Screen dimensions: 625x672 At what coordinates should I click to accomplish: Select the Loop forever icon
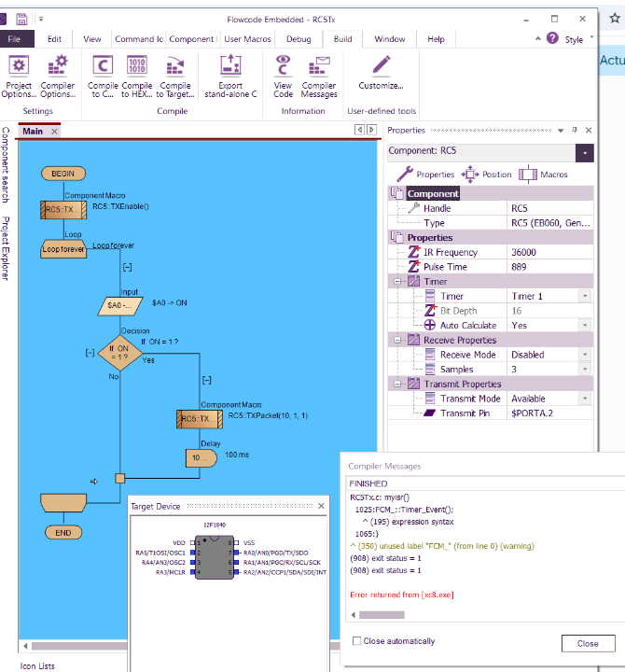63,249
